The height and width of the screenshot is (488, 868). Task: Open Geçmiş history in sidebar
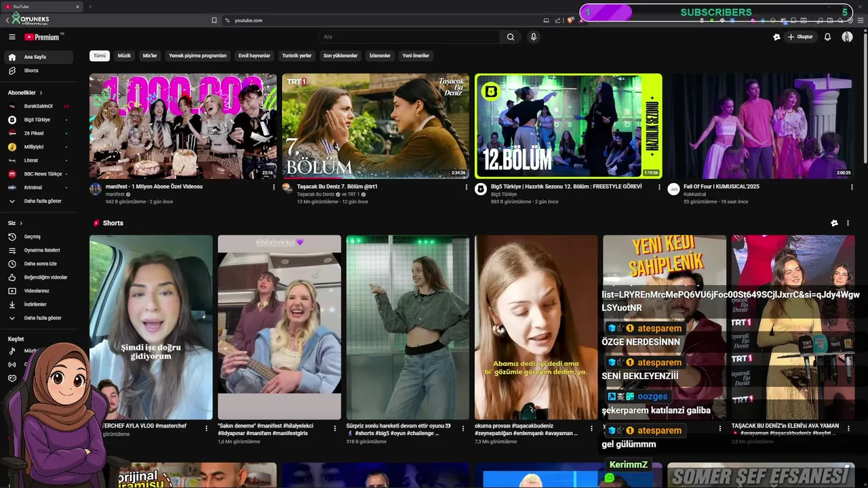click(x=38, y=237)
